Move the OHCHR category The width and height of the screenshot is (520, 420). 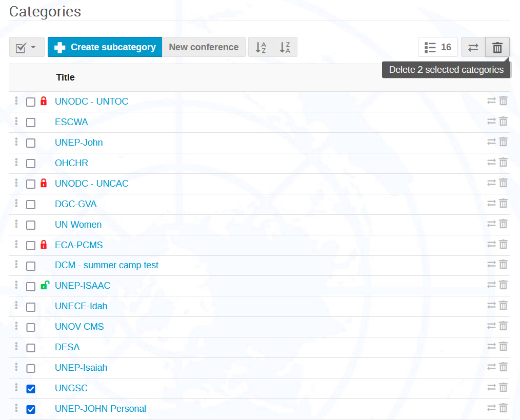491,163
